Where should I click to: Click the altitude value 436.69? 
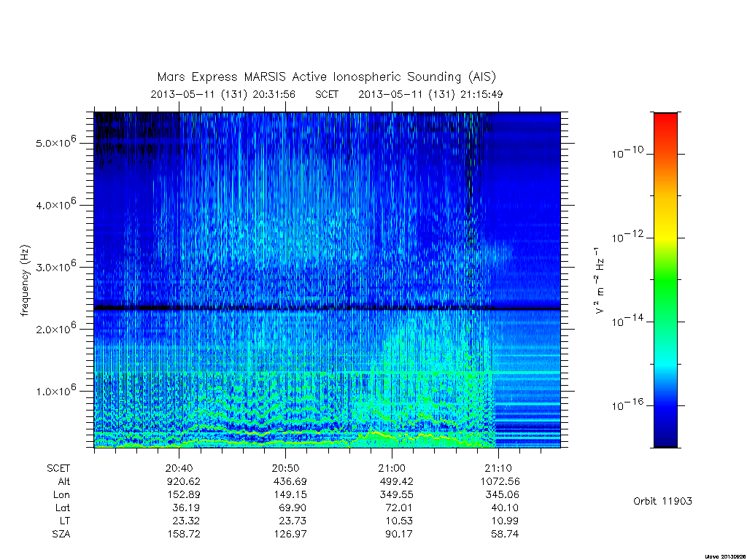pos(290,481)
